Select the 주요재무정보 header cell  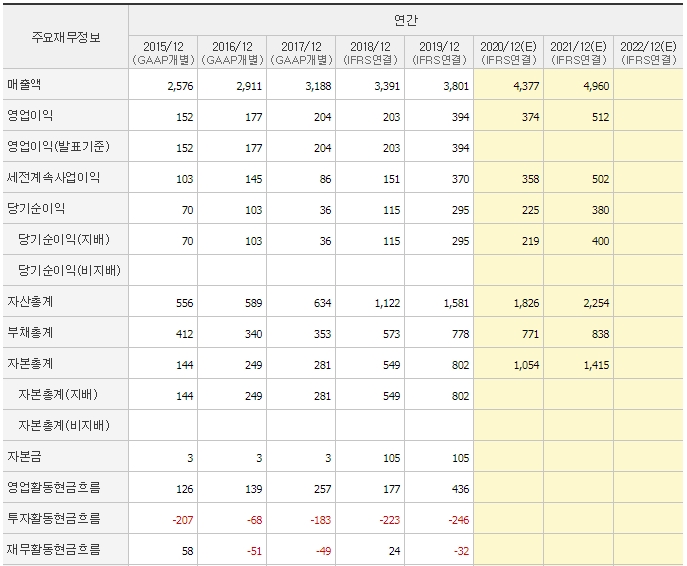click(x=66, y=37)
